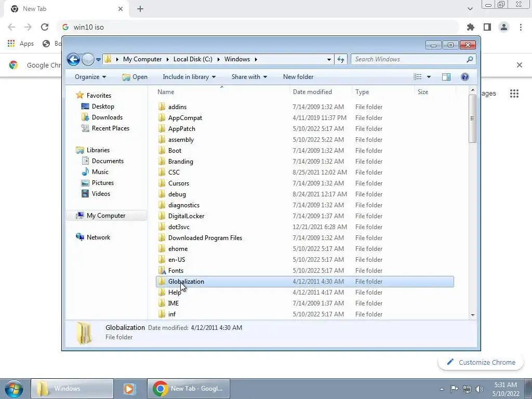Click the search magnifier in Explorer

(x=470, y=59)
